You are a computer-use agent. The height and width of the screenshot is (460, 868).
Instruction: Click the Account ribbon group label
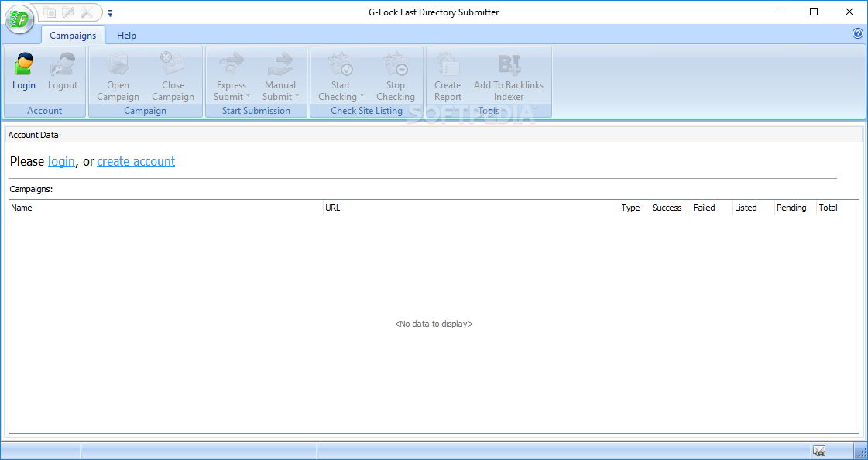pyautogui.click(x=45, y=111)
